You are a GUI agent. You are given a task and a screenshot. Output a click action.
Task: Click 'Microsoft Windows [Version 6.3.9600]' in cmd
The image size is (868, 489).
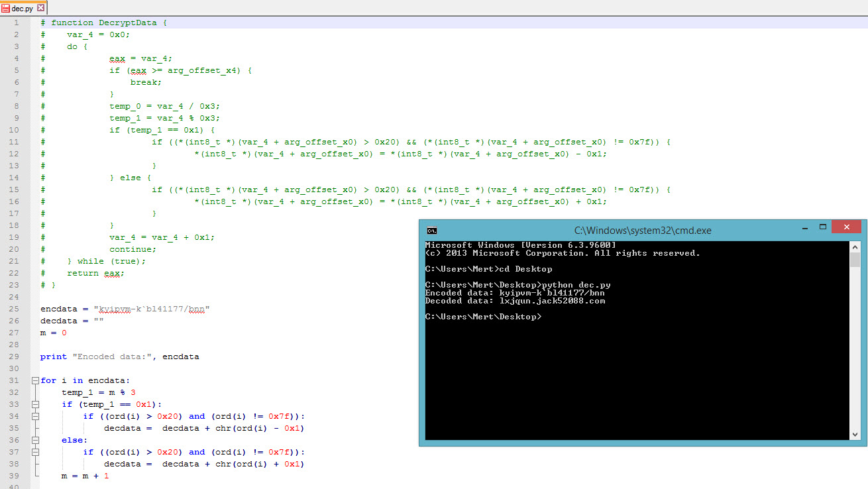click(520, 245)
